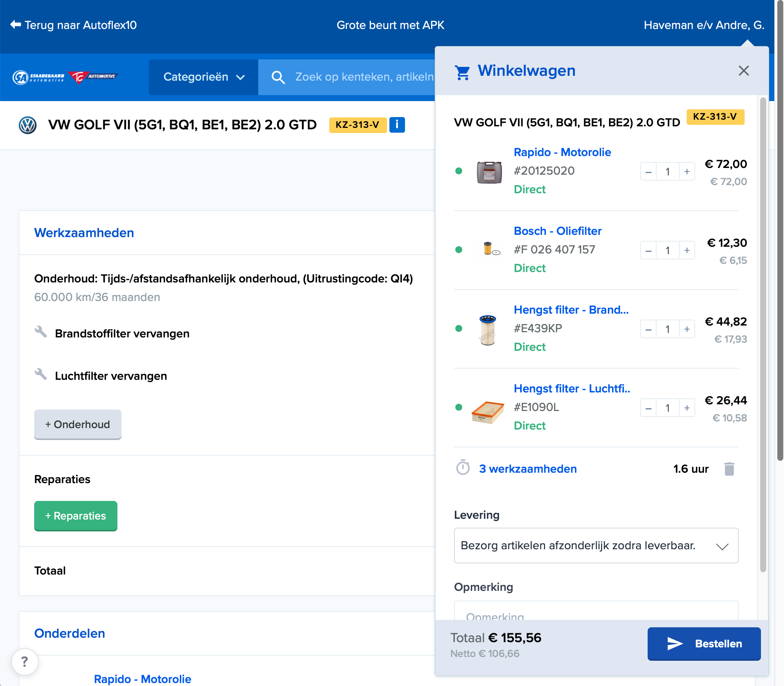This screenshot has height=686, width=784.
Task: Click the shopping cart icon in Winkelwagen header
Action: point(462,72)
